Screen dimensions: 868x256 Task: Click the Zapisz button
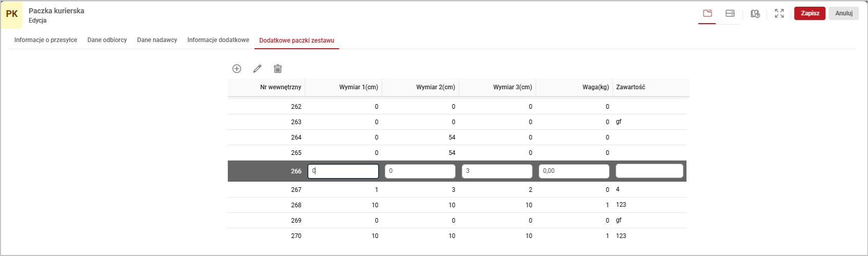point(810,13)
